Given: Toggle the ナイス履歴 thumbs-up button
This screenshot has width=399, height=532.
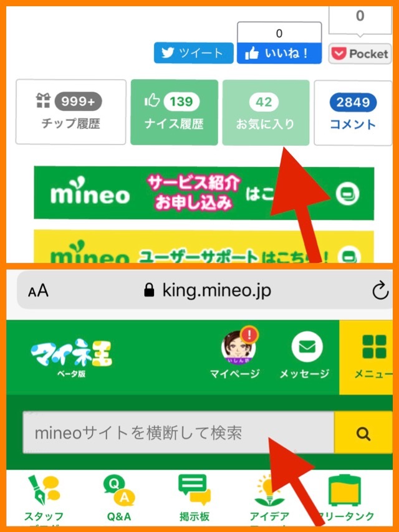Looking at the screenshot, I should (174, 112).
